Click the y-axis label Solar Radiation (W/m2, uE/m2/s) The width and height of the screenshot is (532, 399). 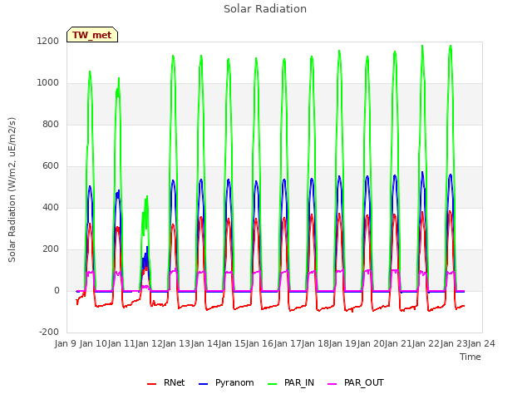point(12,190)
